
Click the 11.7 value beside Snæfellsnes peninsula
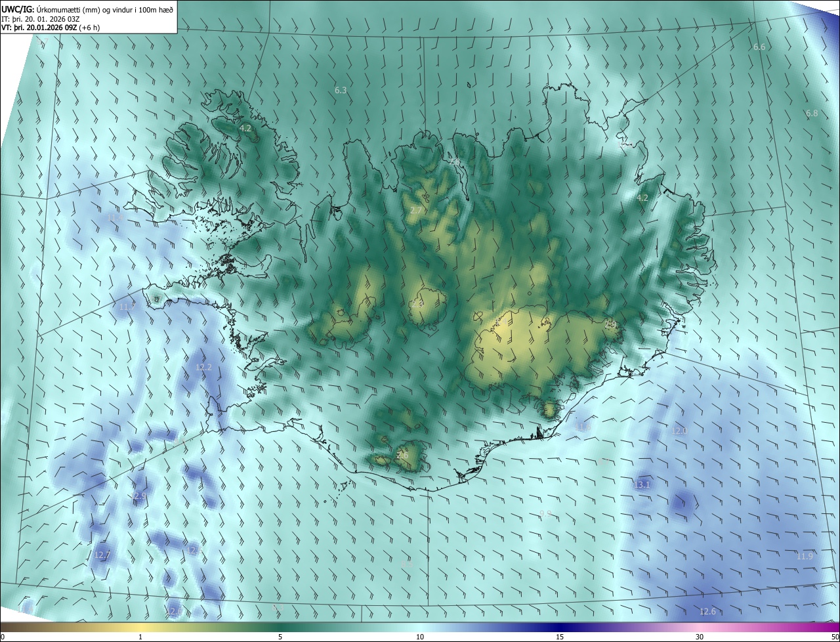127,307
